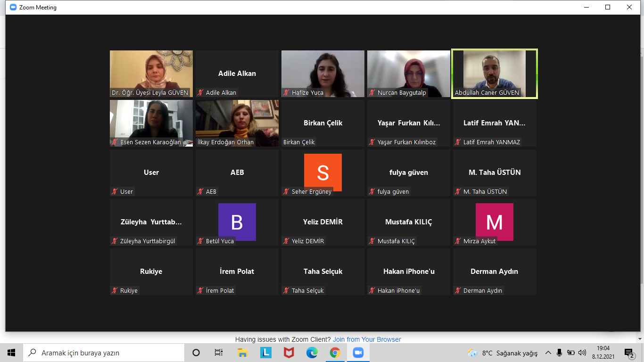Open Microsoft Edge from the taskbar
The image size is (644, 362).
pos(312,353)
